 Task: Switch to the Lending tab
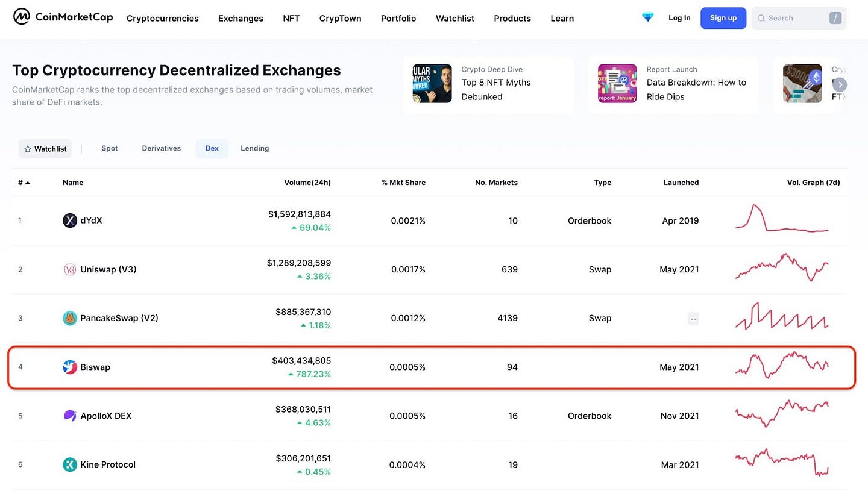click(255, 148)
